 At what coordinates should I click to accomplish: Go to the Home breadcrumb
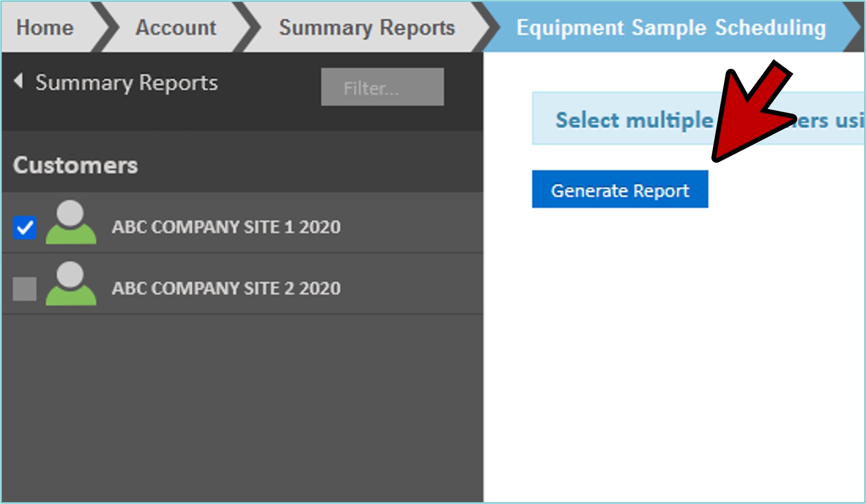click(x=45, y=27)
